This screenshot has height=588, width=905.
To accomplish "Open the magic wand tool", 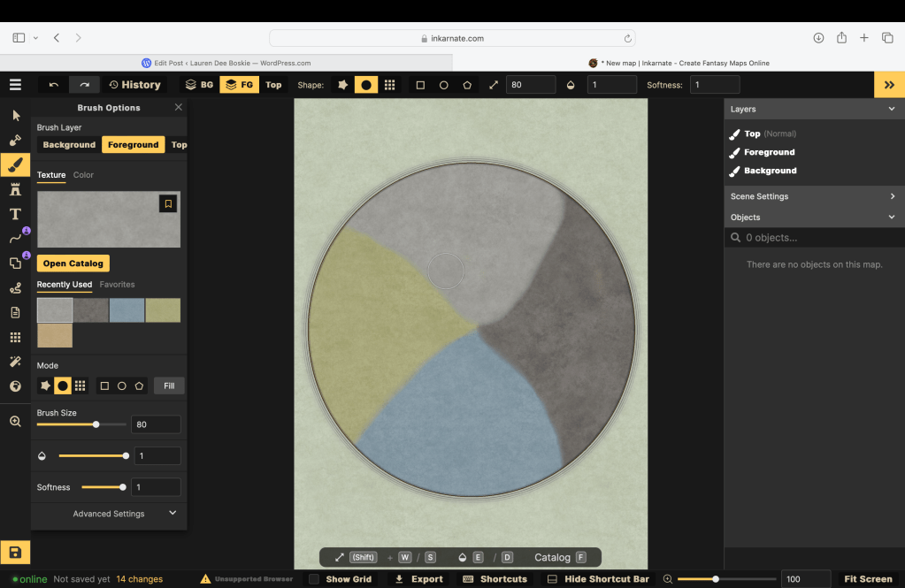I will [x=15, y=362].
